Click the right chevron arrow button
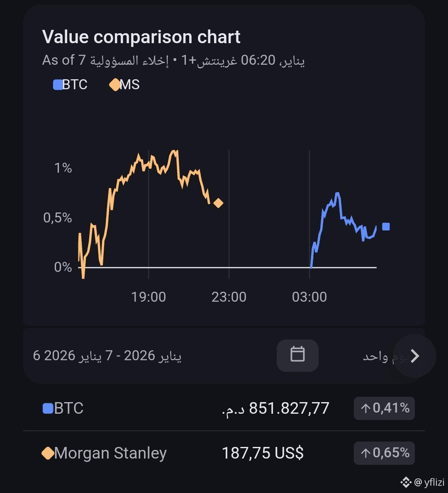 coord(414,356)
